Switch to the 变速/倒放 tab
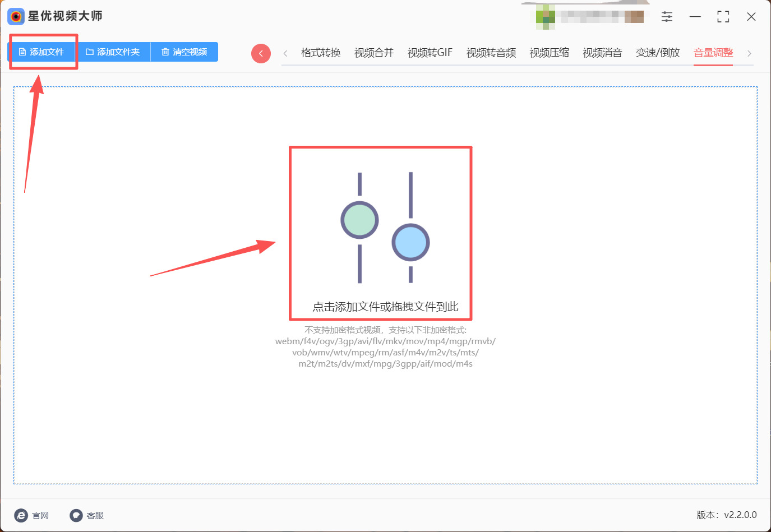This screenshot has width=771, height=532. [x=658, y=53]
